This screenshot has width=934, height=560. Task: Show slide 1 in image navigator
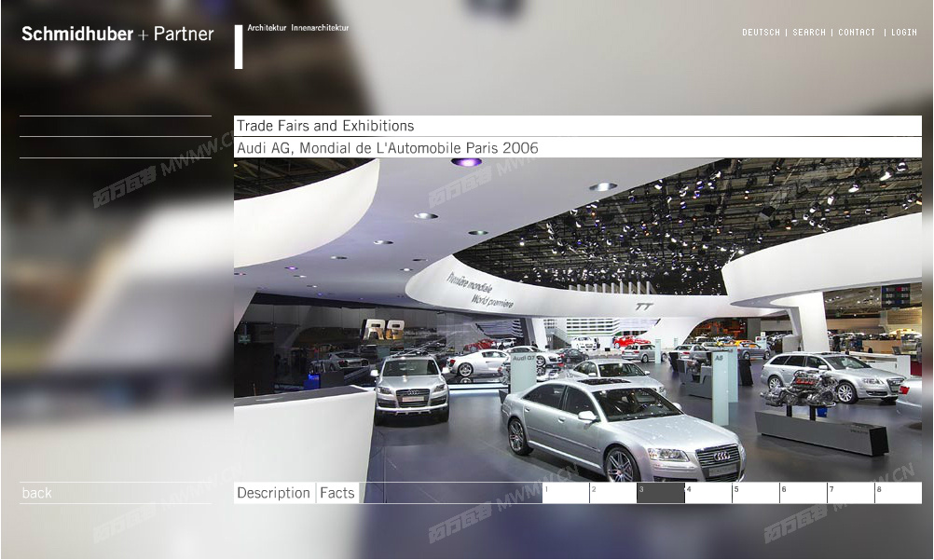(x=565, y=493)
